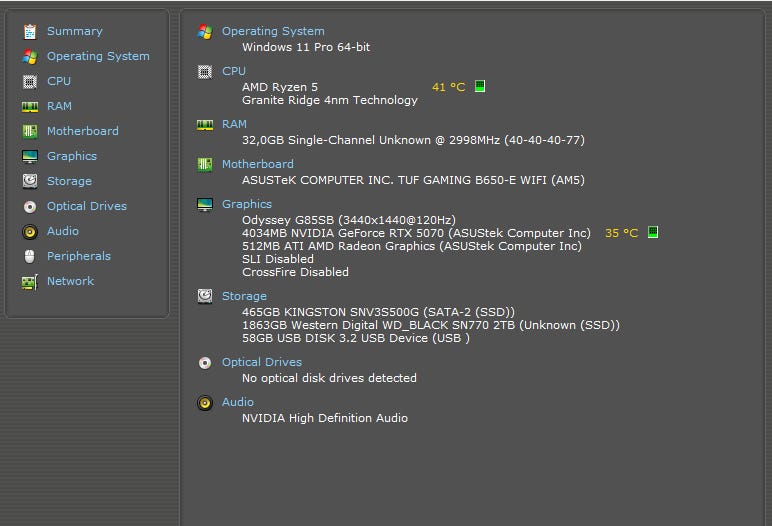Image resolution: width=772 pixels, height=526 pixels.
Task: Click the NVIDIA GeForce RTX 5070 line
Action: pyautogui.click(x=416, y=233)
